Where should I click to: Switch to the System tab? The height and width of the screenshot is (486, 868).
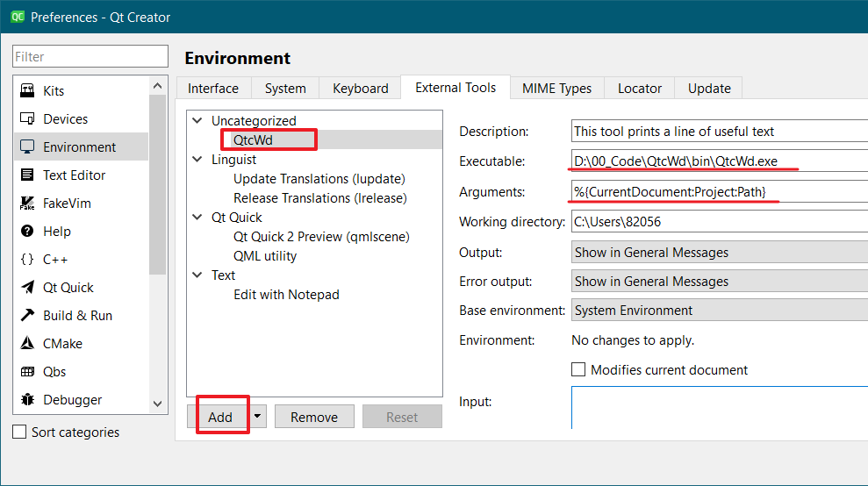pos(285,88)
